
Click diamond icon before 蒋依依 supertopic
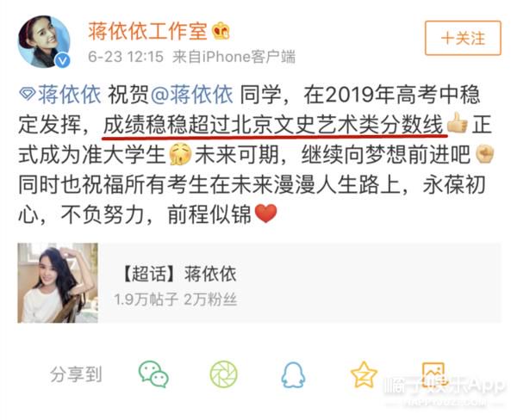click(28, 95)
